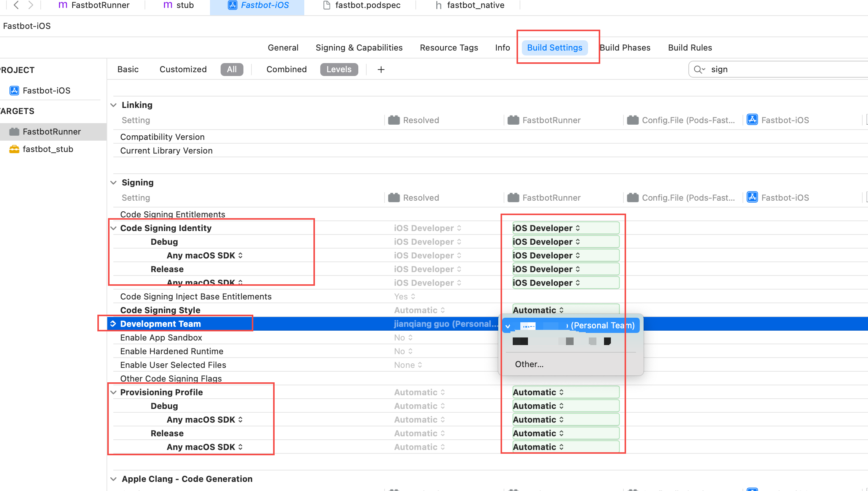Open the Resource Tags tab

pos(449,48)
